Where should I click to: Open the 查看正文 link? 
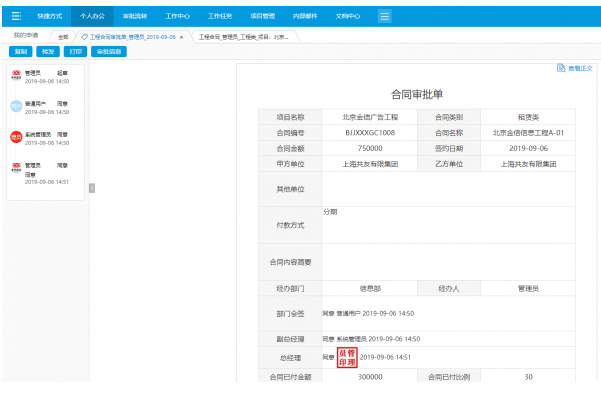(580, 68)
